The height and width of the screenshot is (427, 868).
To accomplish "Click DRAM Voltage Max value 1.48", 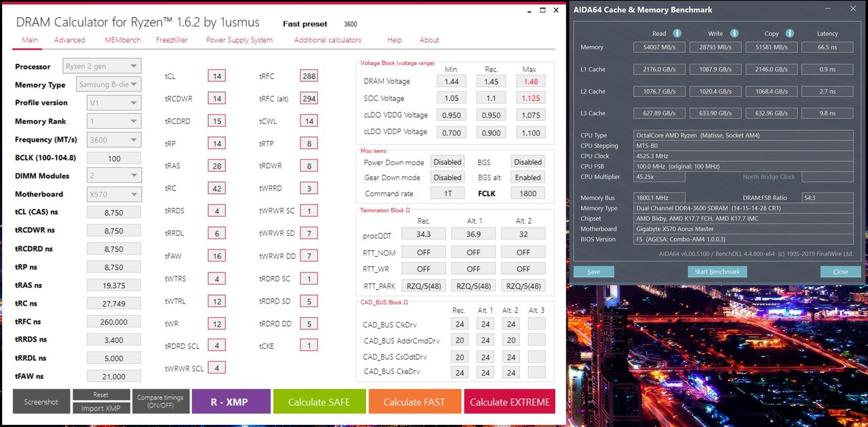I will coord(530,81).
